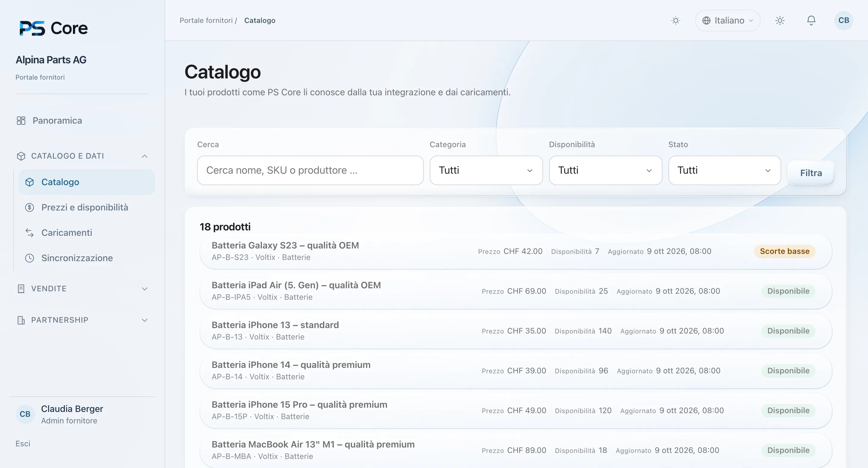Click the Vendite receipt icon
This screenshot has height=468, width=868.
point(21,289)
